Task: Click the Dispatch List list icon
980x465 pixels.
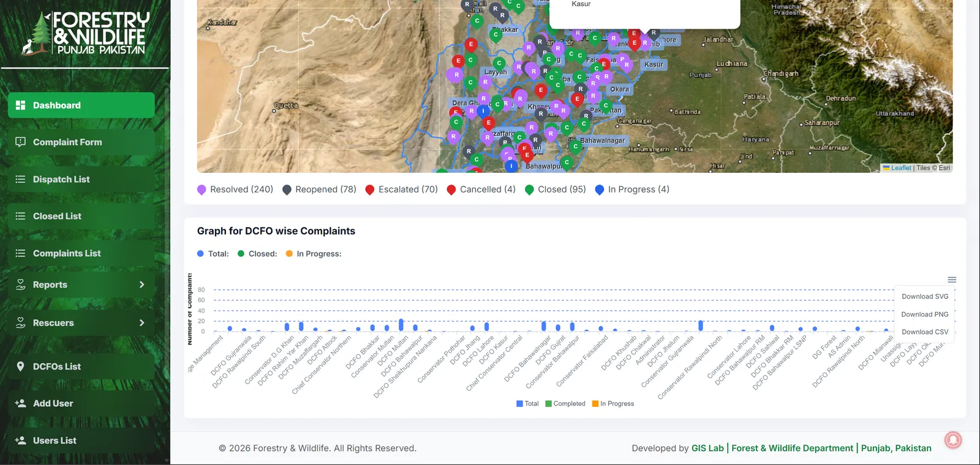Action: pos(20,180)
